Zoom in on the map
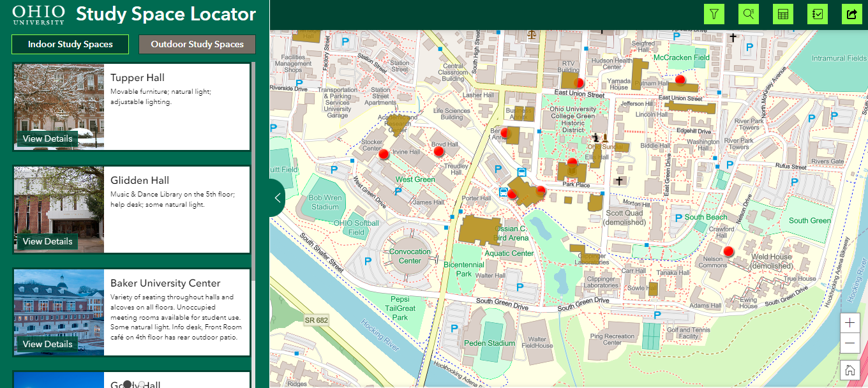868x388 pixels. [x=849, y=322]
